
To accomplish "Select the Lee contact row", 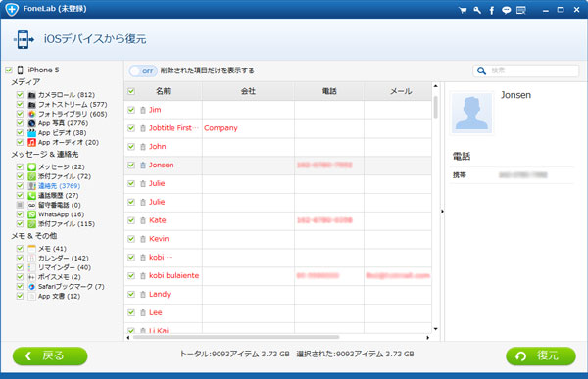I will coord(278,312).
